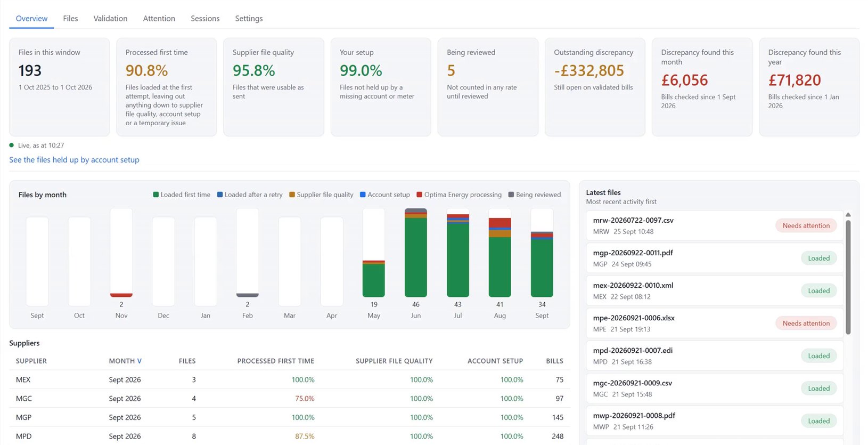Click the Jun bar in Files by month chart
868x445 pixels.
pyautogui.click(x=416, y=253)
